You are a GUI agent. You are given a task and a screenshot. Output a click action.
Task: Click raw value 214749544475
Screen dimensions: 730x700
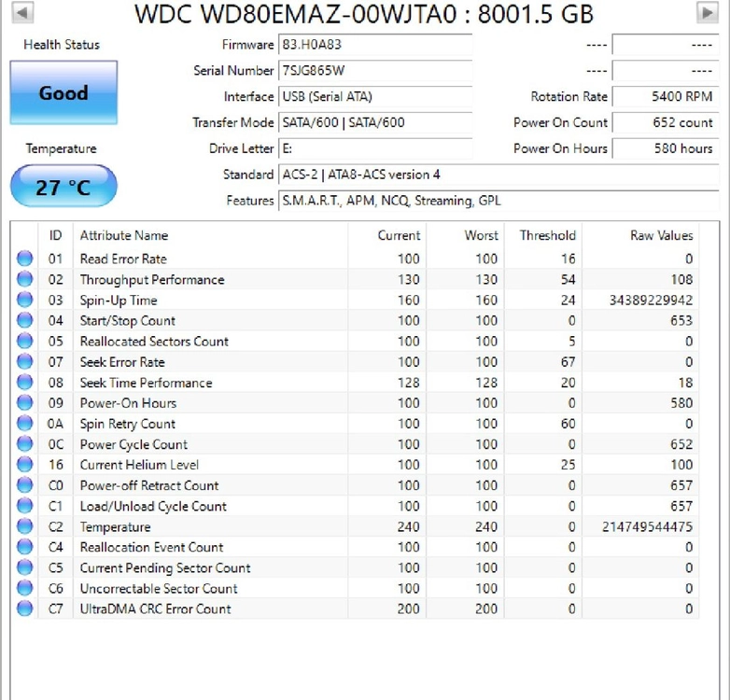point(647,526)
